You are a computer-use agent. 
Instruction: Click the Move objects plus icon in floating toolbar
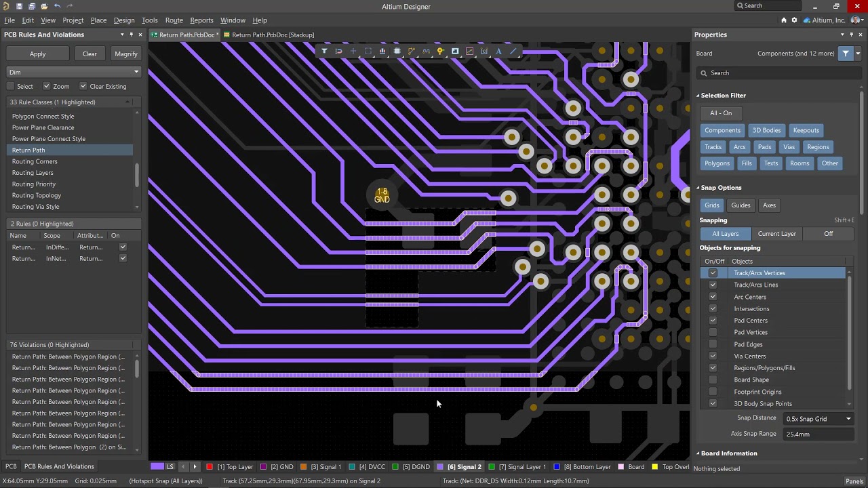353,51
